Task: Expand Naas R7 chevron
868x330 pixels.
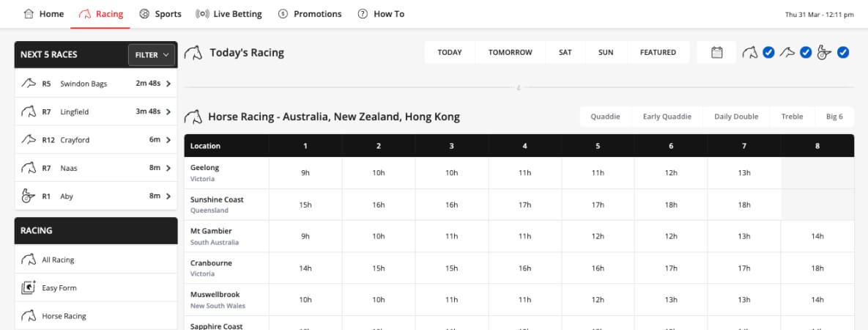Action: pos(168,167)
